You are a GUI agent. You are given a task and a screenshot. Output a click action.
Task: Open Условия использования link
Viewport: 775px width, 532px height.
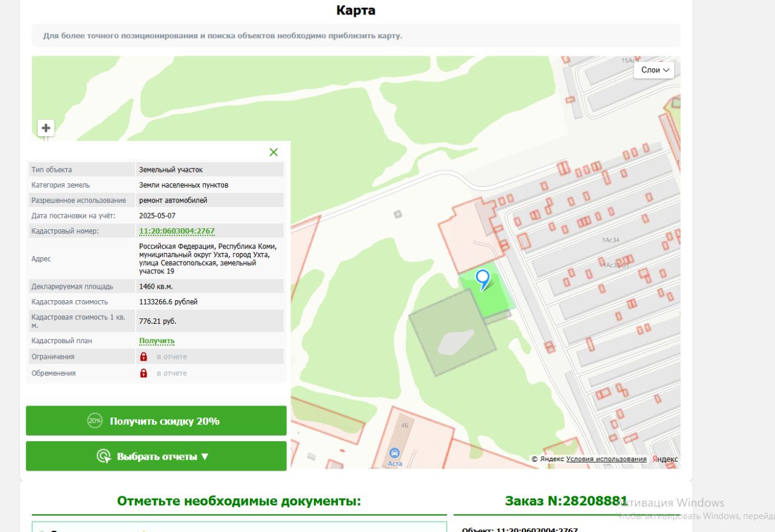pos(606,459)
